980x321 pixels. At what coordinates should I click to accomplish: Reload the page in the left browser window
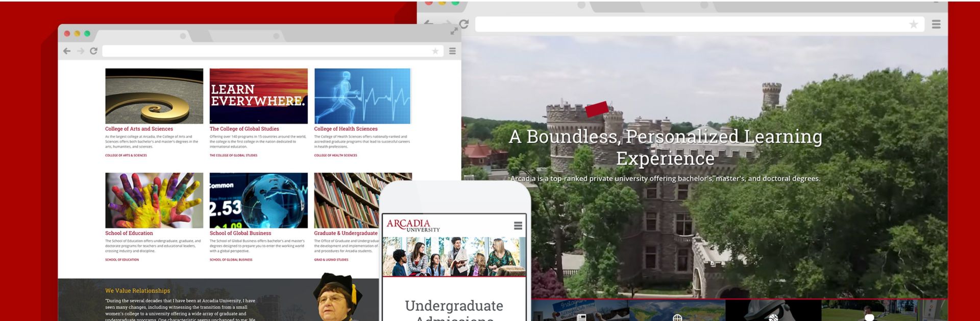coord(93,51)
